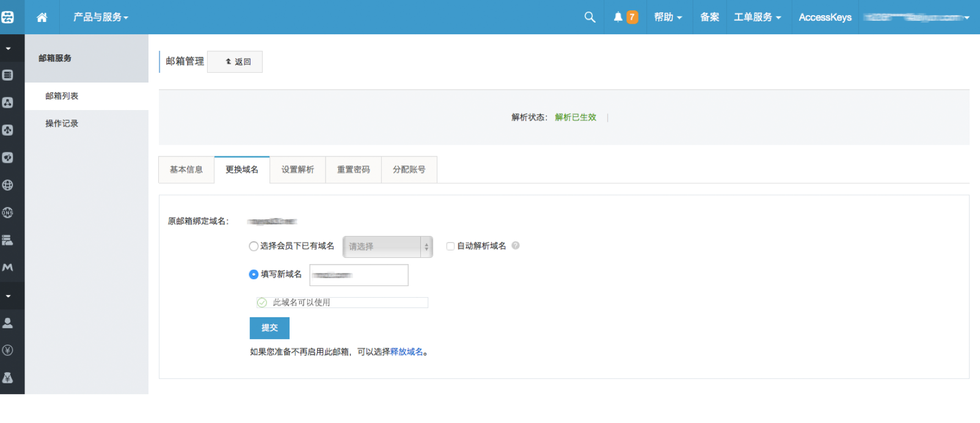The image size is (980, 423).
Task: Click the home icon in top bar
Action: click(x=42, y=17)
